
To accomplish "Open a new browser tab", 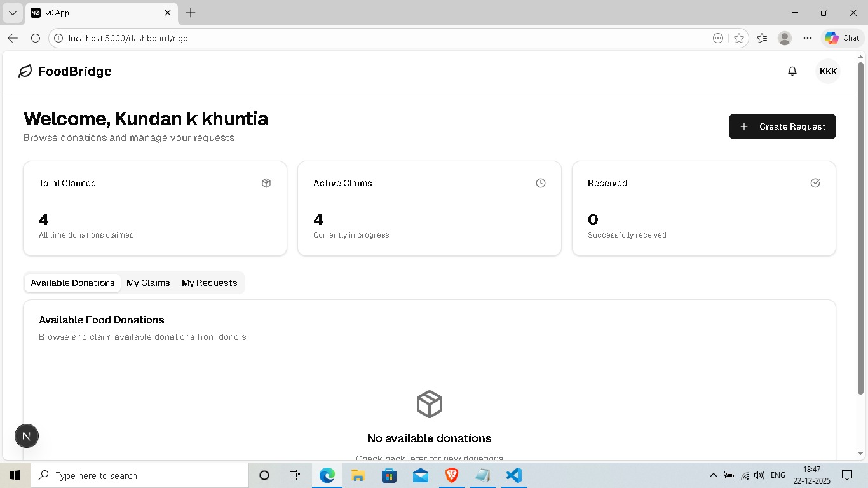I will (191, 13).
